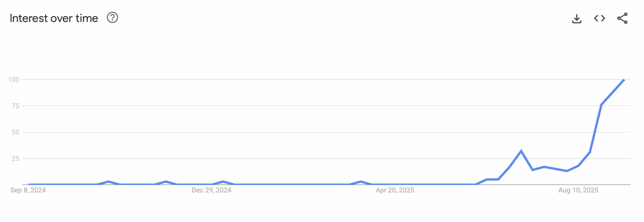
Task: Click the line's final peak at 100
Action: click(624, 80)
